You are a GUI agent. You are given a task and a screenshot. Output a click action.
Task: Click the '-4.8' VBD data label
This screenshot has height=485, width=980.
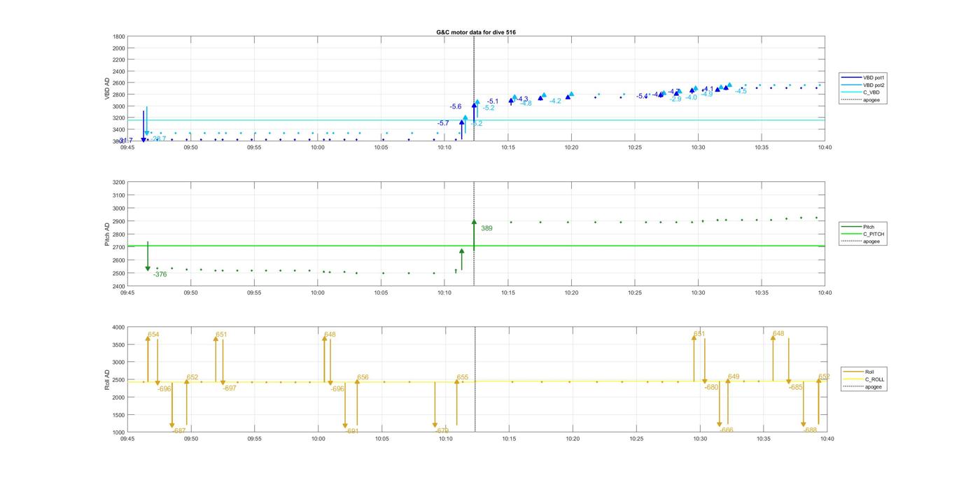(x=525, y=104)
